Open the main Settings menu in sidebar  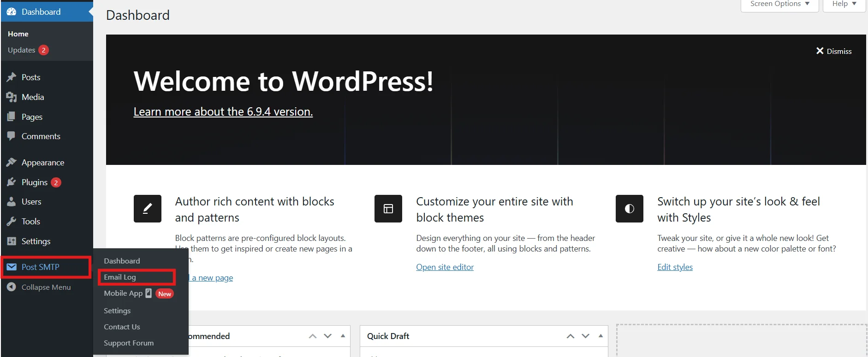click(x=47, y=241)
